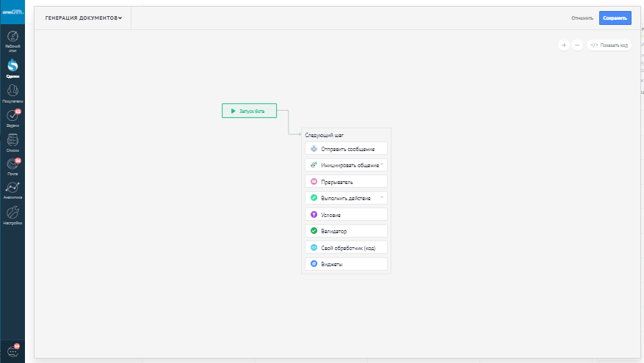644x363 pixels.
Task: Open the Аналитика section
Action: coord(12,190)
